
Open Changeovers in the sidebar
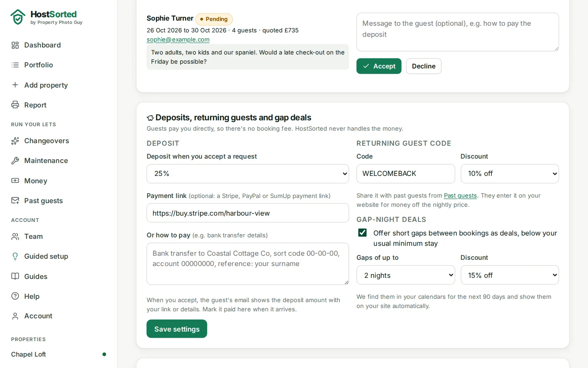click(x=47, y=141)
